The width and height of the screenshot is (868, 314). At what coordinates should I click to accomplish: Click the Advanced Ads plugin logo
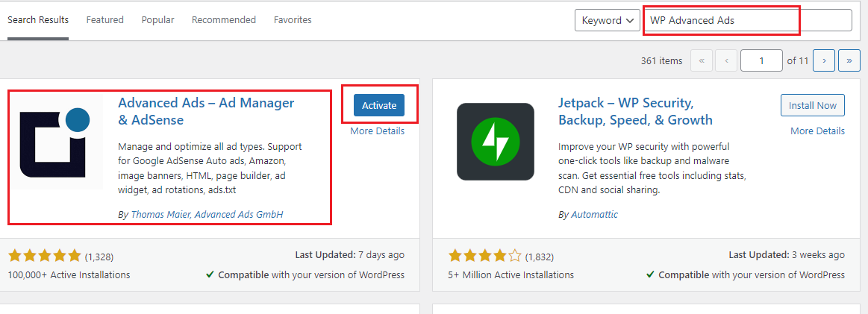click(55, 142)
